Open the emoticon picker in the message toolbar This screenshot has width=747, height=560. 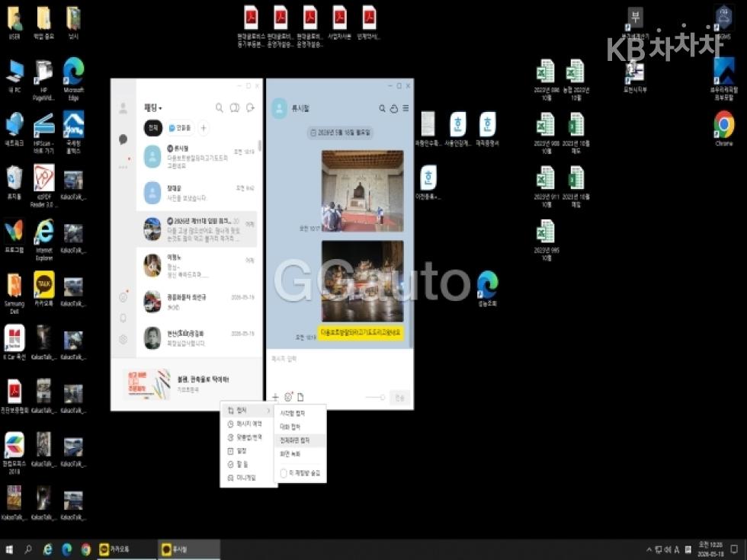(288, 397)
